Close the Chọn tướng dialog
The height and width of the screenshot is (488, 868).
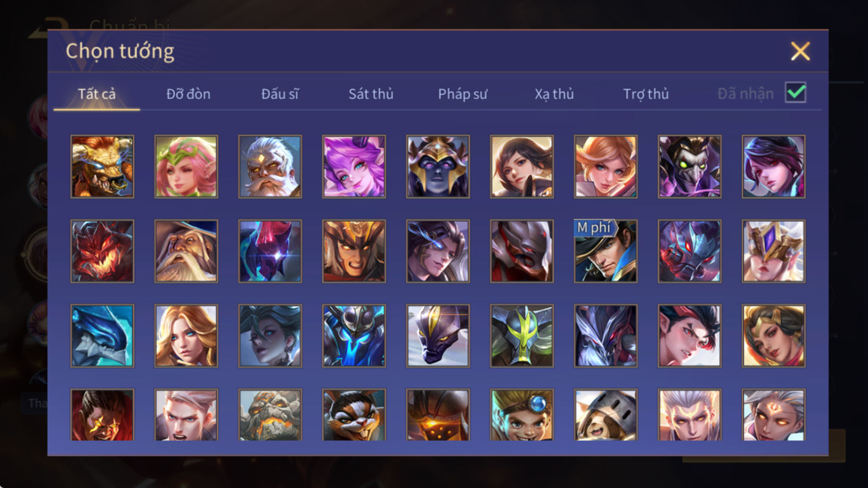800,51
